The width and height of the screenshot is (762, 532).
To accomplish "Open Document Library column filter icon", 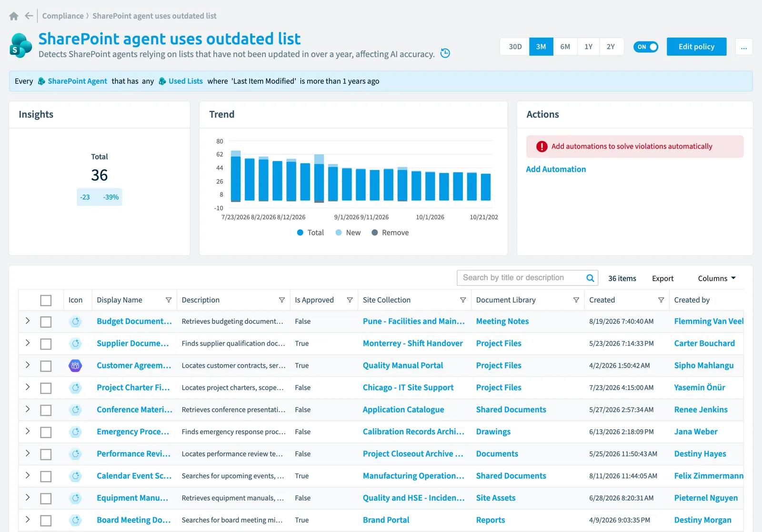I will coord(576,300).
